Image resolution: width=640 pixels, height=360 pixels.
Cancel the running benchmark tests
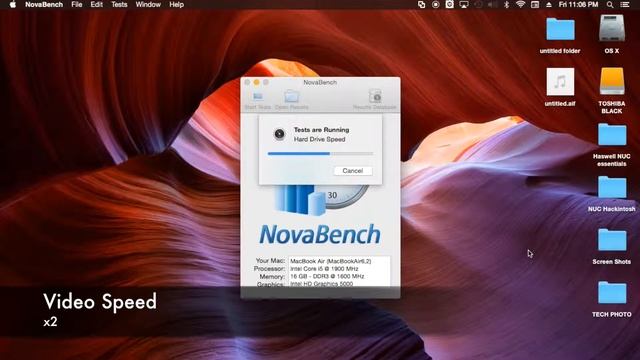(353, 171)
